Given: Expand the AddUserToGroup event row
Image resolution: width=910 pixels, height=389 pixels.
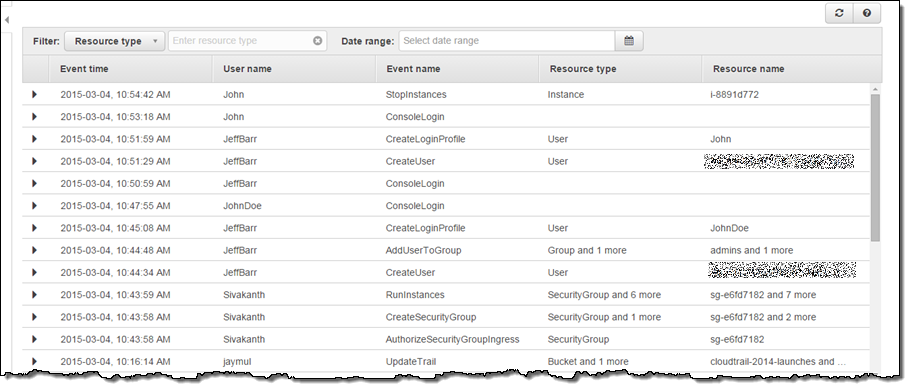Looking at the screenshot, I should click(x=34, y=250).
